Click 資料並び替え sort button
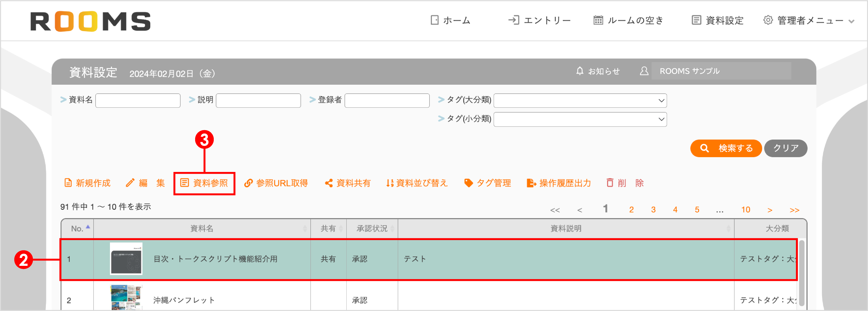Screen dimensions: 868x311 pos(417,183)
